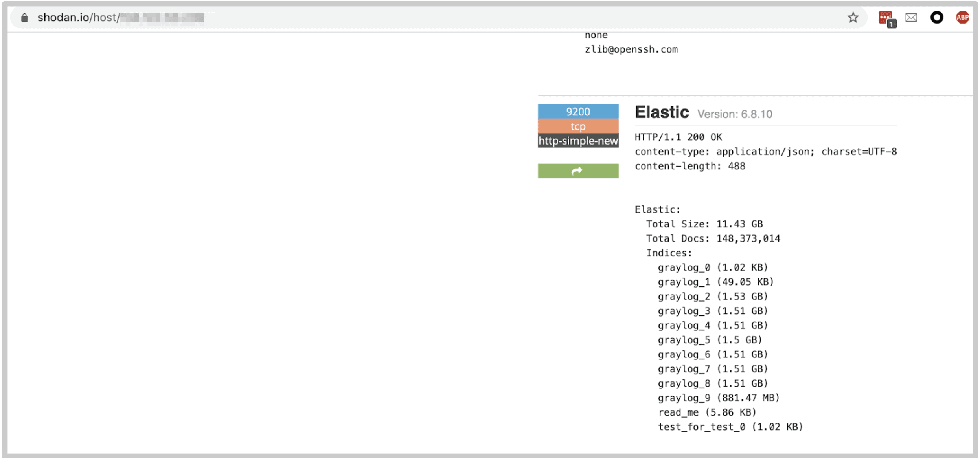Click the green share arrow button

tap(578, 171)
